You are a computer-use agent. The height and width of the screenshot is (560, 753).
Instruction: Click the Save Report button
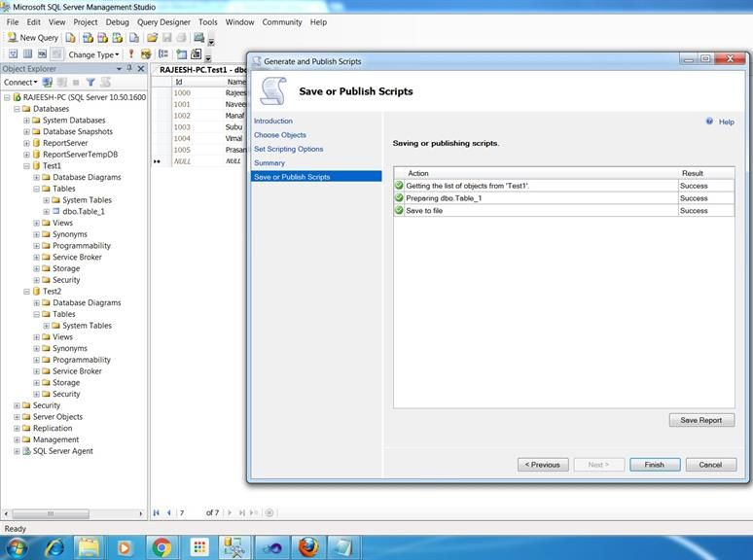701,420
